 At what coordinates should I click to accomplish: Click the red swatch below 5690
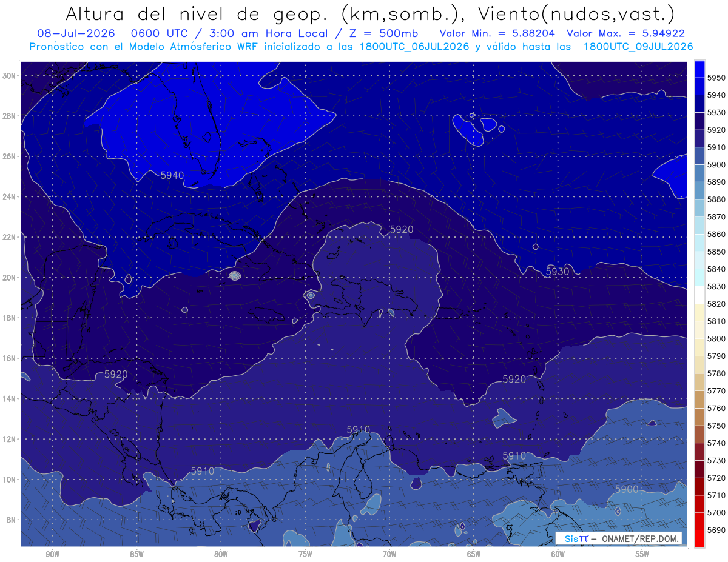click(x=699, y=538)
